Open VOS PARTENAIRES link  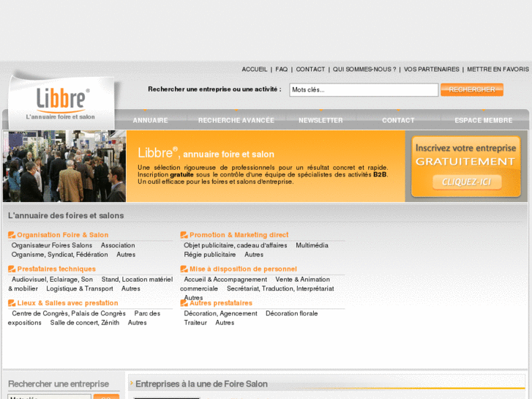point(431,70)
